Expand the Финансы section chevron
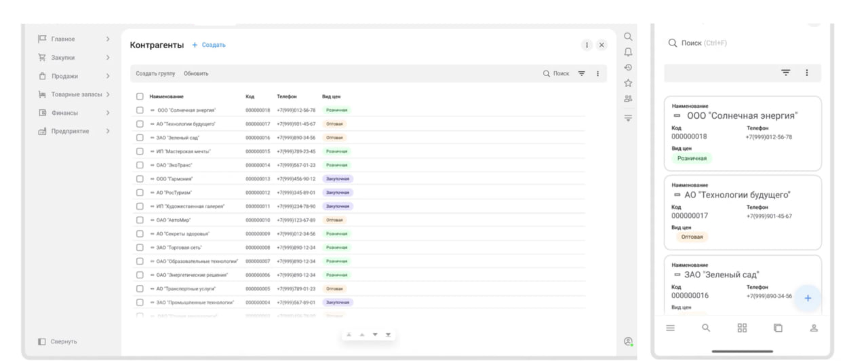 click(107, 113)
